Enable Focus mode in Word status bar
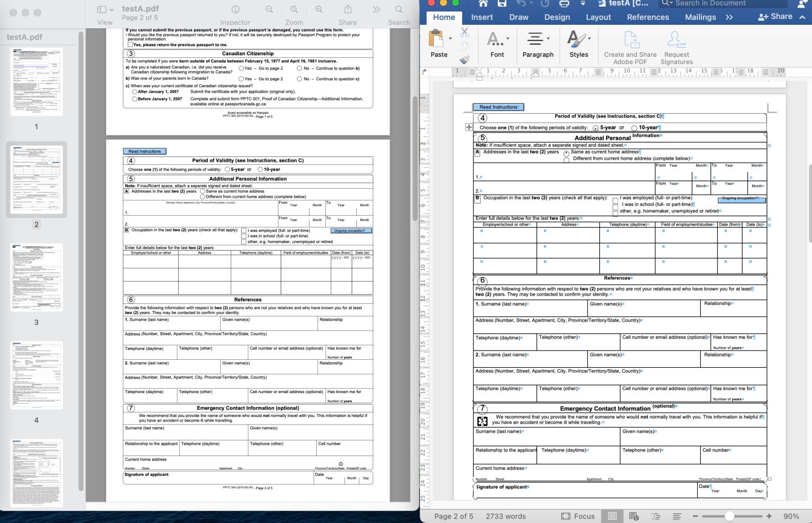The image size is (812, 523). 578,516
